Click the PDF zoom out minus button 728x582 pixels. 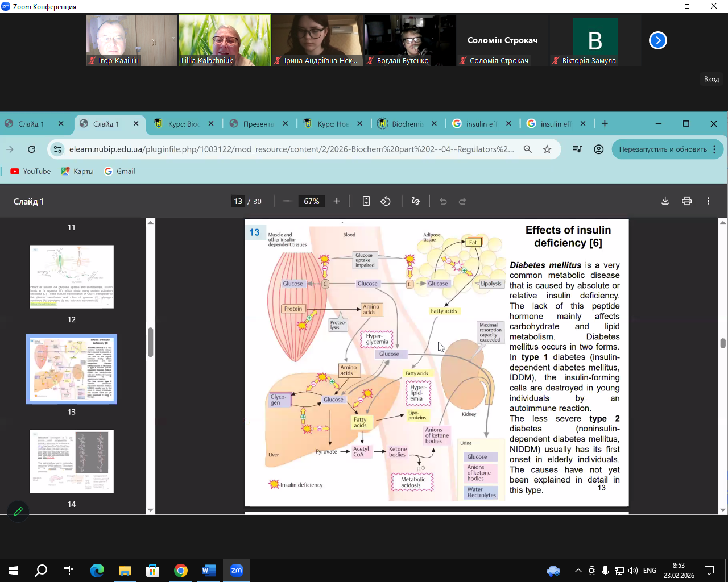[286, 201]
